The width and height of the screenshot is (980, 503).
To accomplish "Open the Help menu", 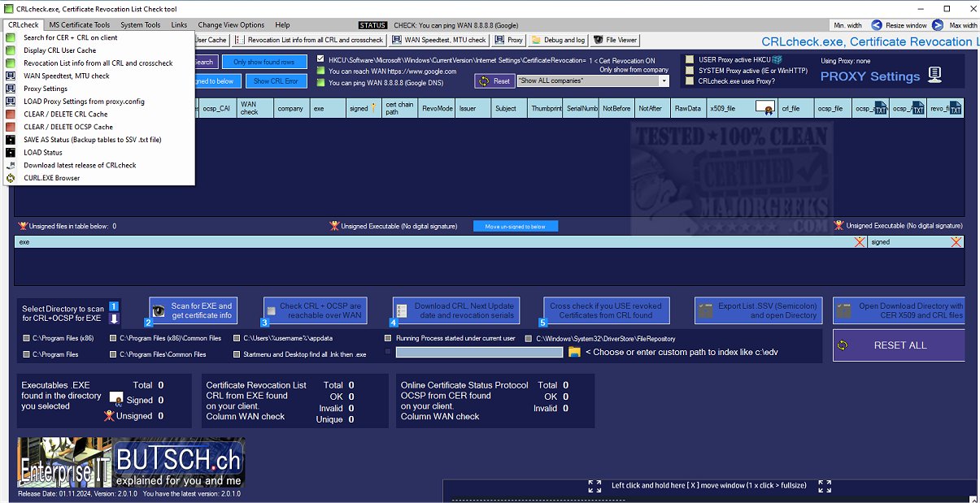I will [282, 25].
